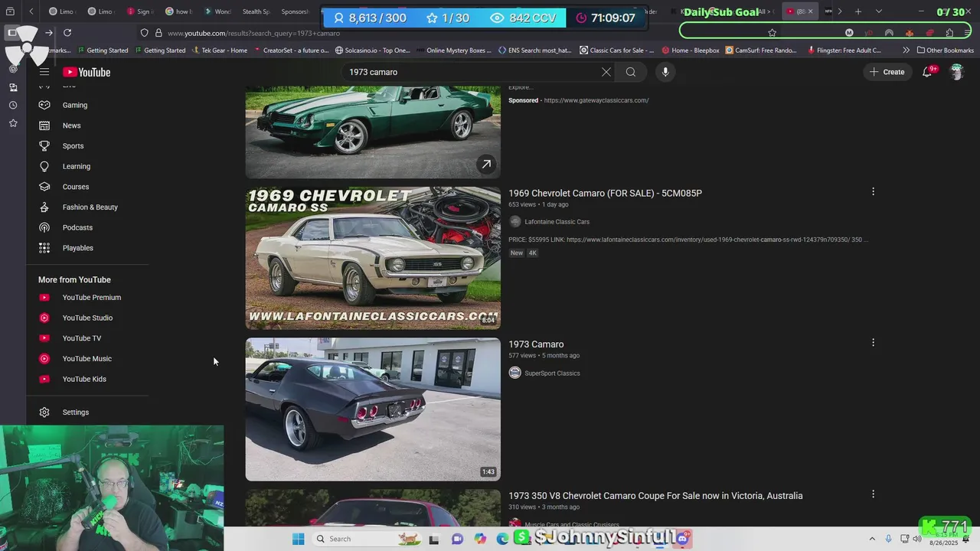Open the YouTube guide hamburger menu
980x551 pixels.
pos(44,72)
